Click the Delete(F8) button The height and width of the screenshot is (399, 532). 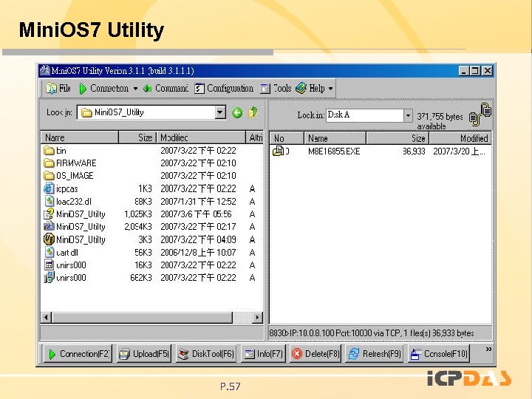[x=316, y=354]
